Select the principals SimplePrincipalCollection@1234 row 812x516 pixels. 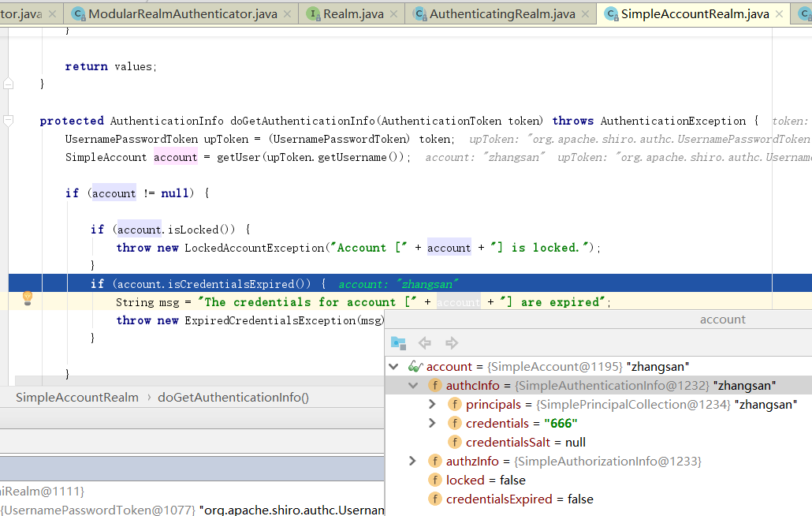point(598,405)
